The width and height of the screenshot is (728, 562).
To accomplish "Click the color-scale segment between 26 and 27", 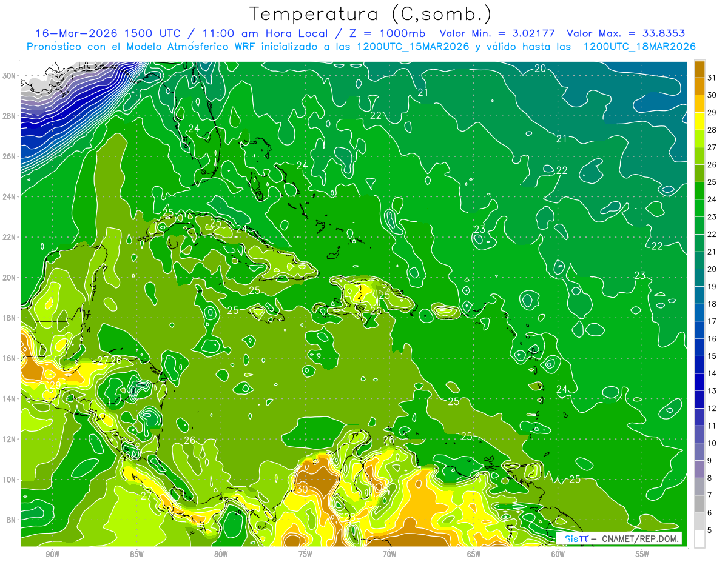I will (x=699, y=156).
